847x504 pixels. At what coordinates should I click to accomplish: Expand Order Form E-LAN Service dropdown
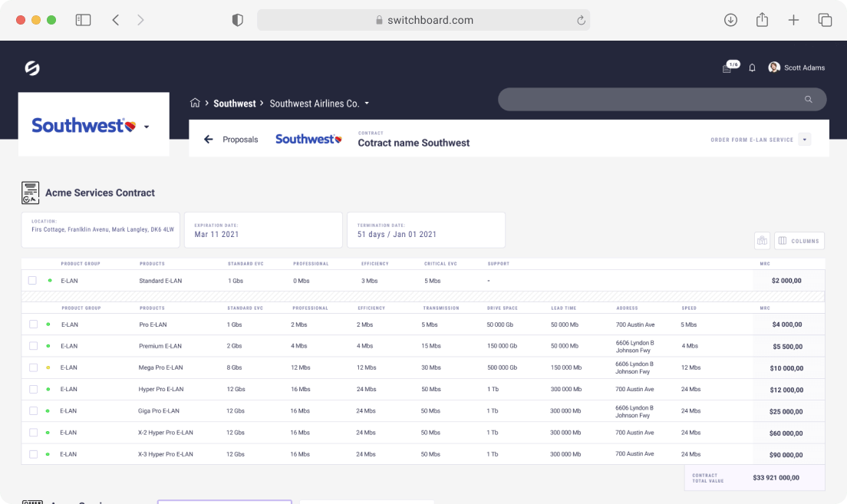coord(805,140)
